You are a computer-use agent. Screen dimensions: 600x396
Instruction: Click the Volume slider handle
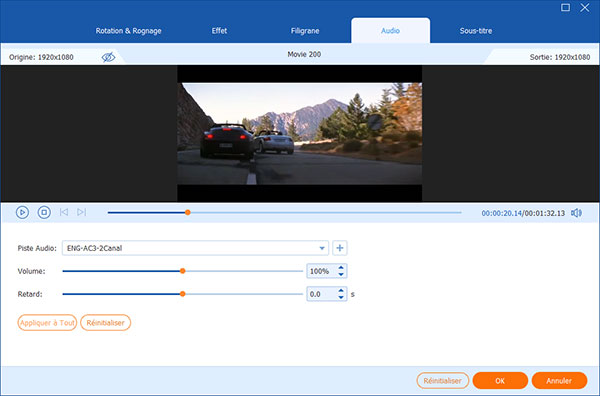(183, 271)
